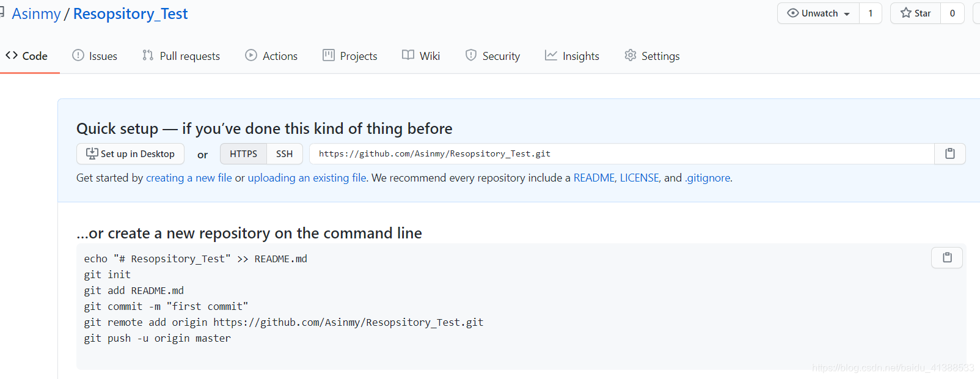Click Set up in Desktop button
Viewport: 980px width, 379px height.
tap(130, 154)
